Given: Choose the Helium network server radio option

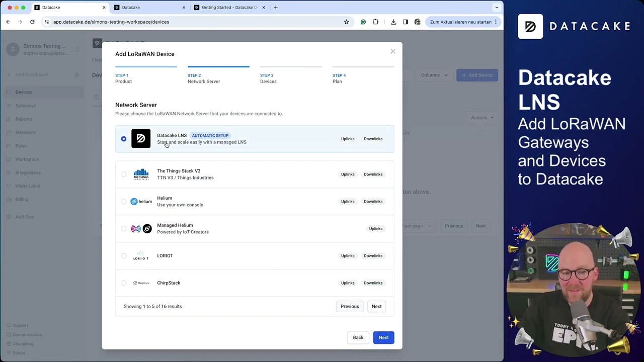Looking at the screenshot, I should click(124, 202).
